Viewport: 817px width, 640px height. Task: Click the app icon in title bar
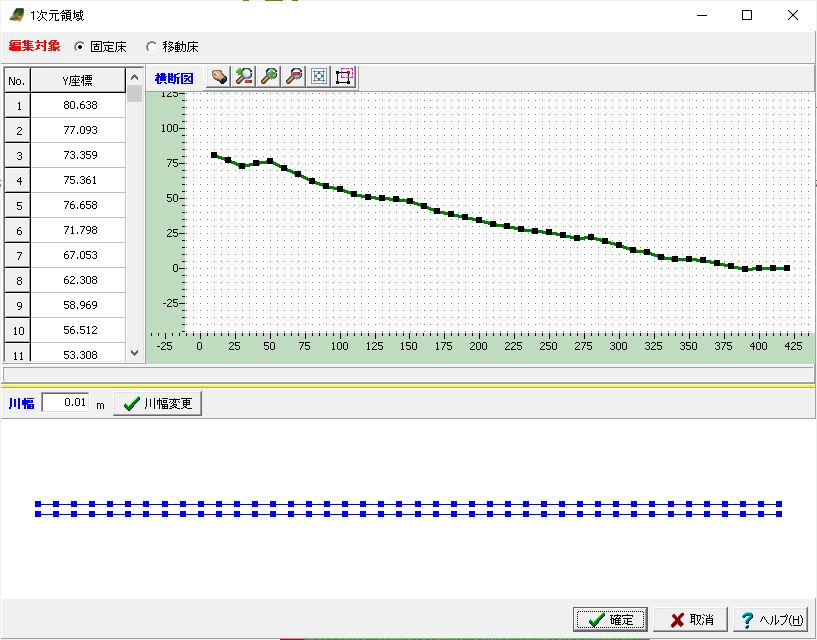point(17,15)
